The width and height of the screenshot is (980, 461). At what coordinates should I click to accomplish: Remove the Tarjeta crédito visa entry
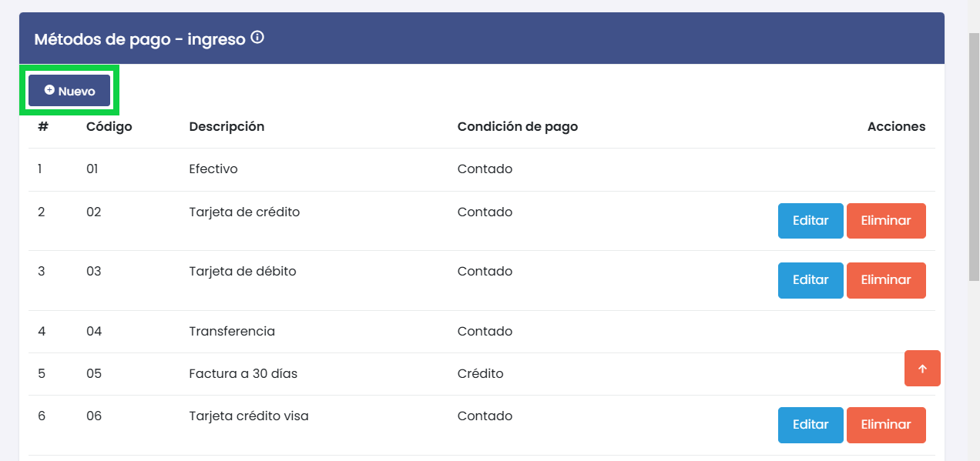pyautogui.click(x=886, y=425)
